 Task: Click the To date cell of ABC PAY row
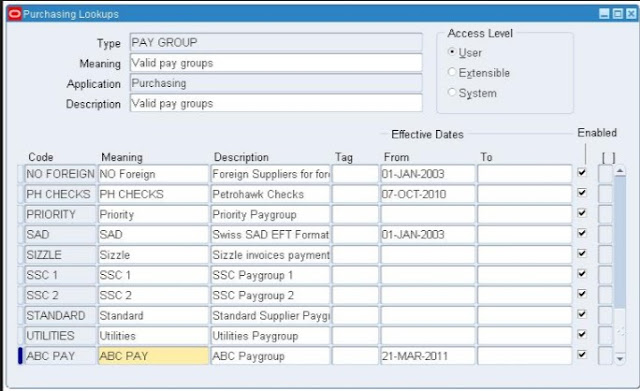[524, 356]
